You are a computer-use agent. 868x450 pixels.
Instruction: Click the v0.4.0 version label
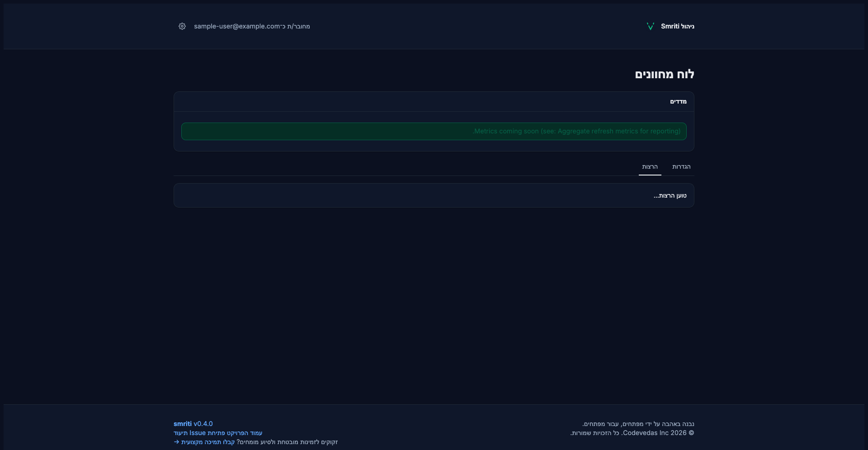pos(203,424)
